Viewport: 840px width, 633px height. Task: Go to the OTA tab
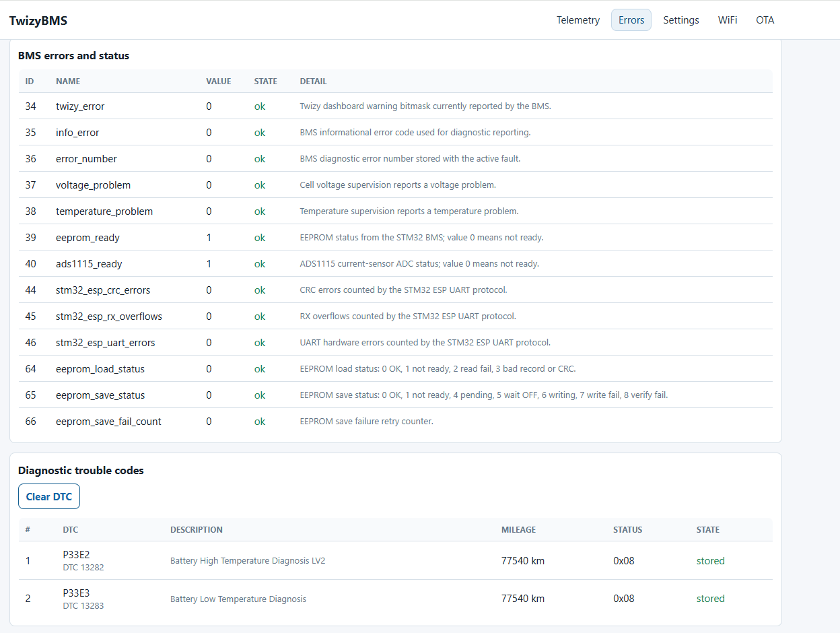pos(765,20)
